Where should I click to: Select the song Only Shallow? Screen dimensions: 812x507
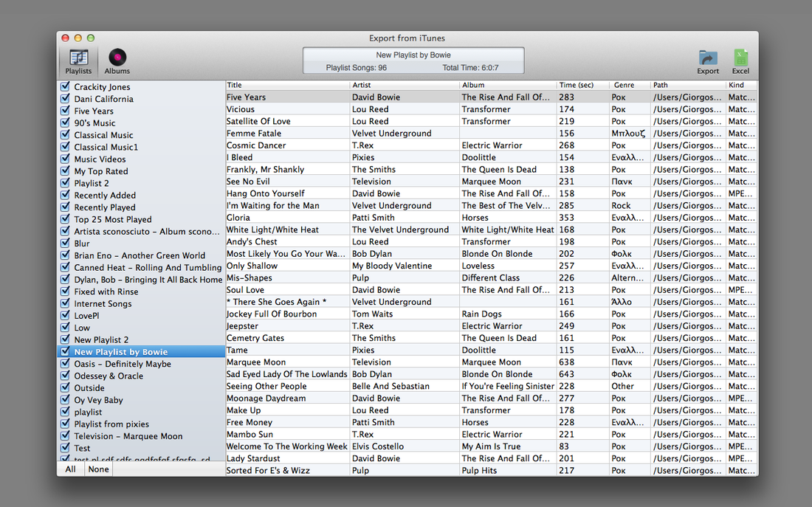[252, 266]
